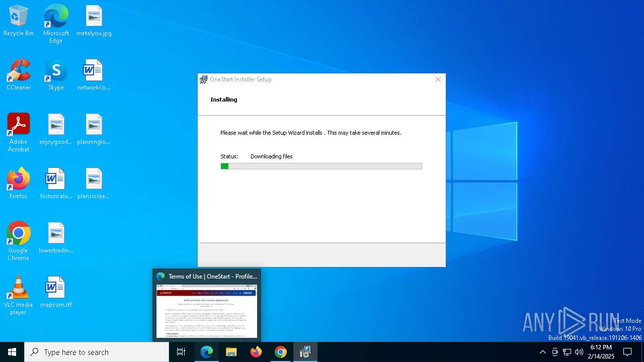Select the historicalu... Word document
This screenshot has width=644, height=362.
pos(56,184)
